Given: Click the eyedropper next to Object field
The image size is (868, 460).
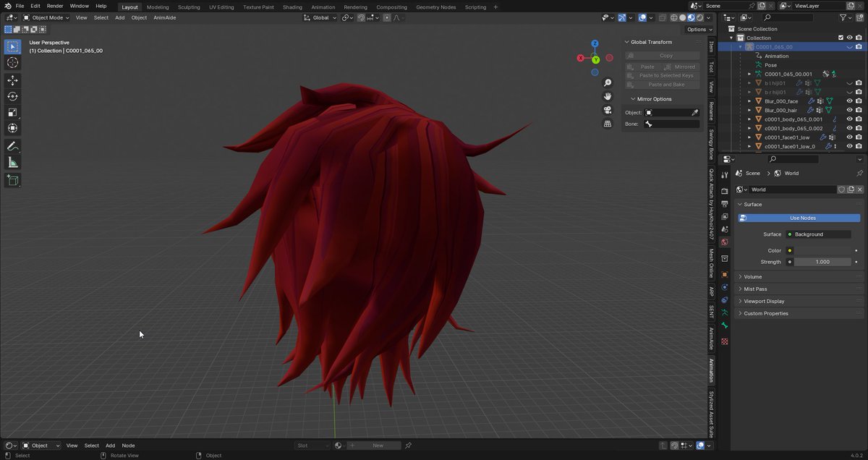Looking at the screenshot, I should point(695,113).
